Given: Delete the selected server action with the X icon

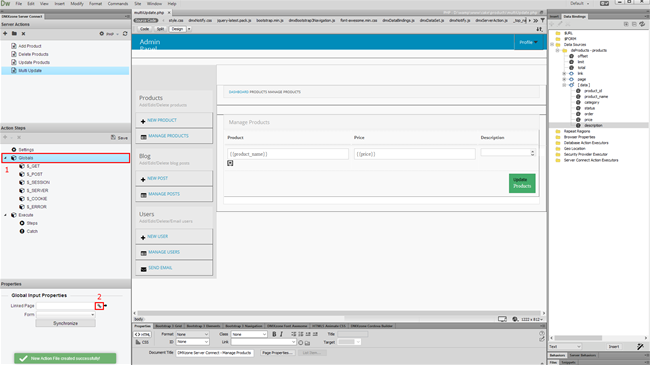Looking at the screenshot, I should click(x=23, y=34).
